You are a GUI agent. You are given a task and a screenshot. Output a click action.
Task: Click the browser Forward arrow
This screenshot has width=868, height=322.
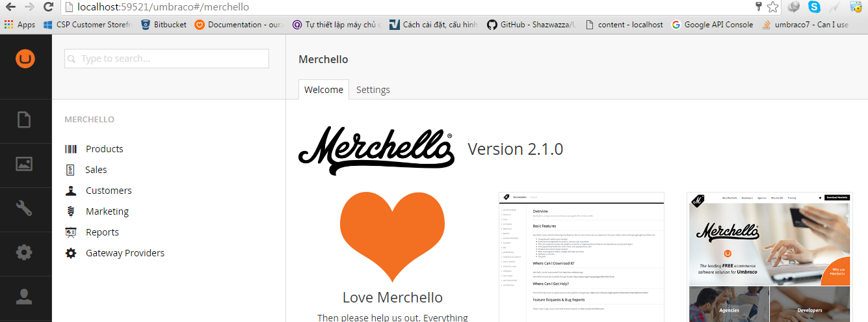[x=29, y=7]
